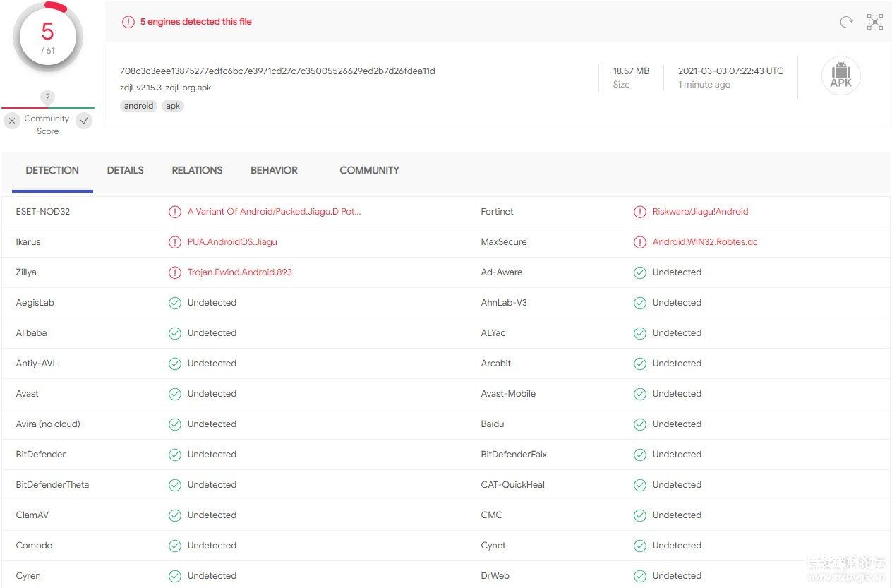Screen dimensions: 892x588
Task: Click the BitDefenderFalx engine name
Action: click(514, 455)
